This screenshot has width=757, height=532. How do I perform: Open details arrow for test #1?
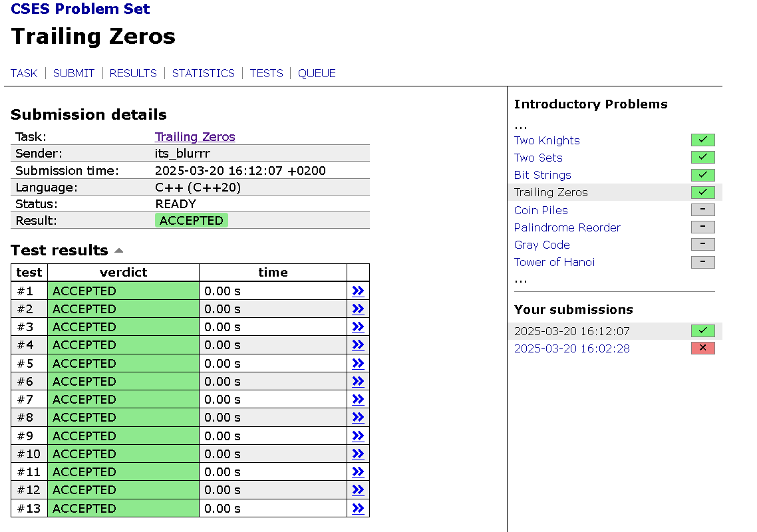point(358,291)
